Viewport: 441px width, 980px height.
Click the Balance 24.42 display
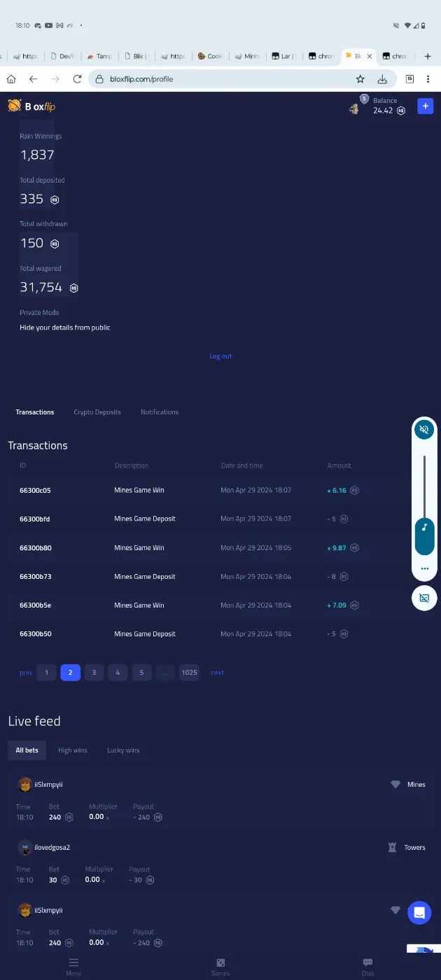tap(389, 106)
